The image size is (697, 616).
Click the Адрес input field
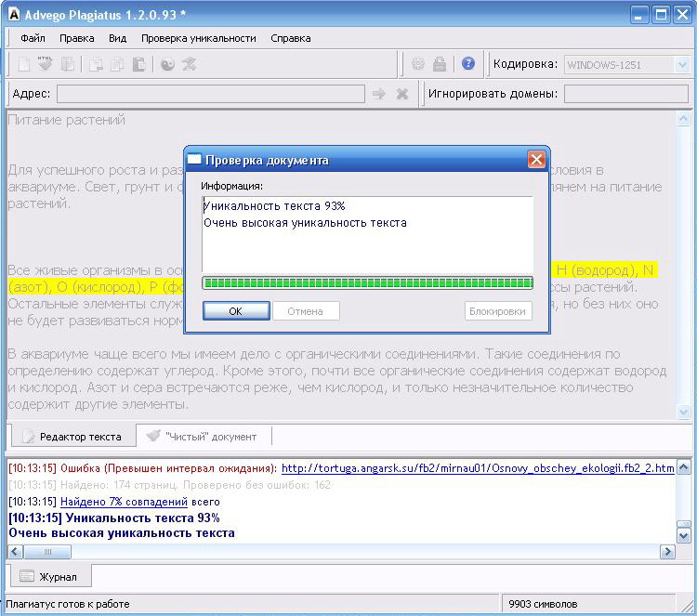[210, 94]
